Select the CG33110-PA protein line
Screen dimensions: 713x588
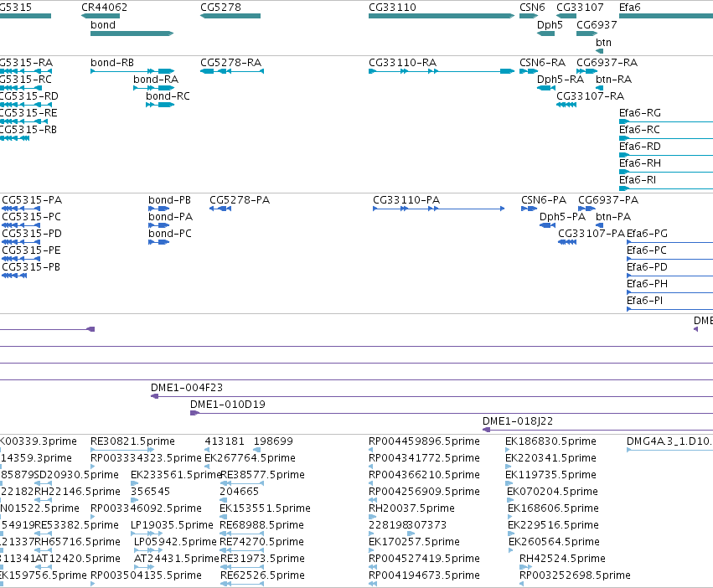pos(439,209)
